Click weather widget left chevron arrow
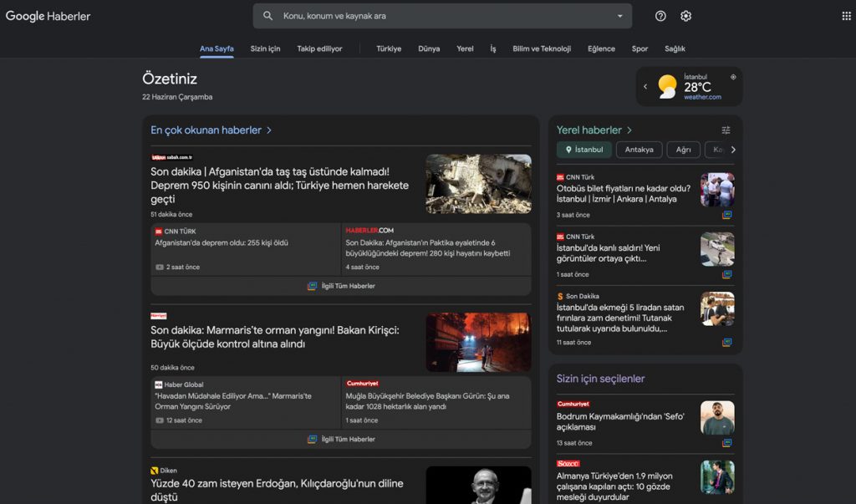The width and height of the screenshot is (856, 504). click(645, 86)
